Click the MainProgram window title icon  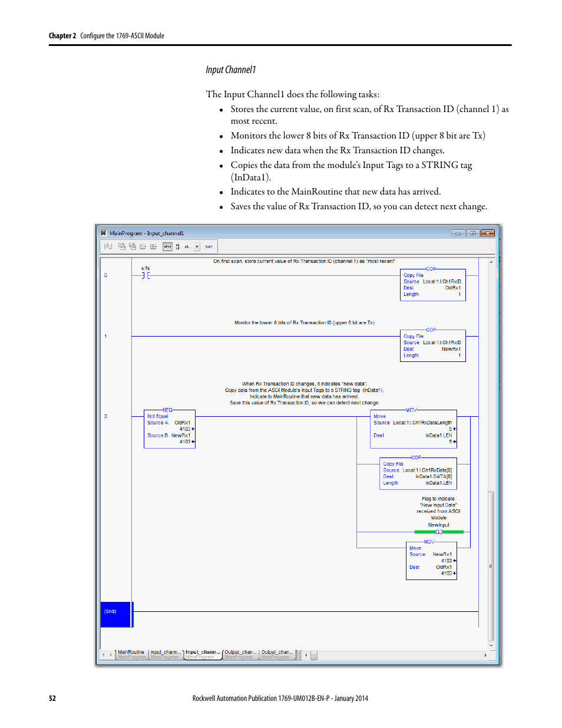click(103, 233)
